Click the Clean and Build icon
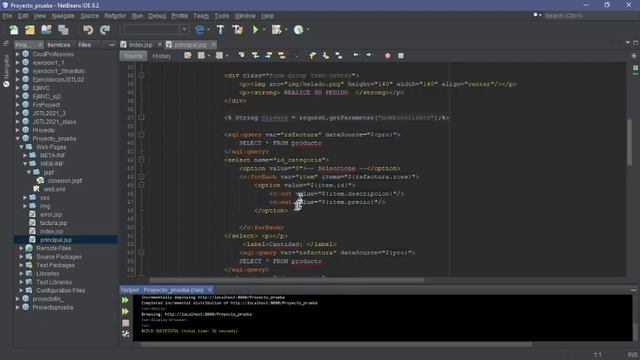The width and height of the screenshot is (640, 360). [x=238, y=29]
